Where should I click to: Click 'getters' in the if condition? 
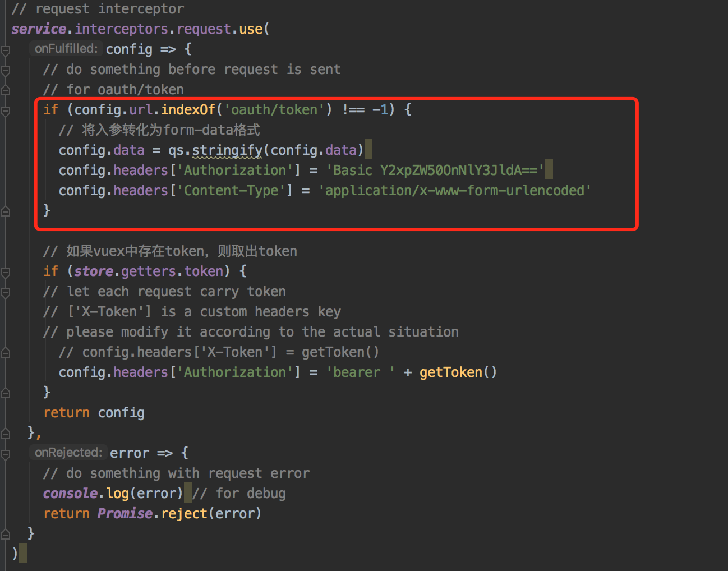click(149, 271)
